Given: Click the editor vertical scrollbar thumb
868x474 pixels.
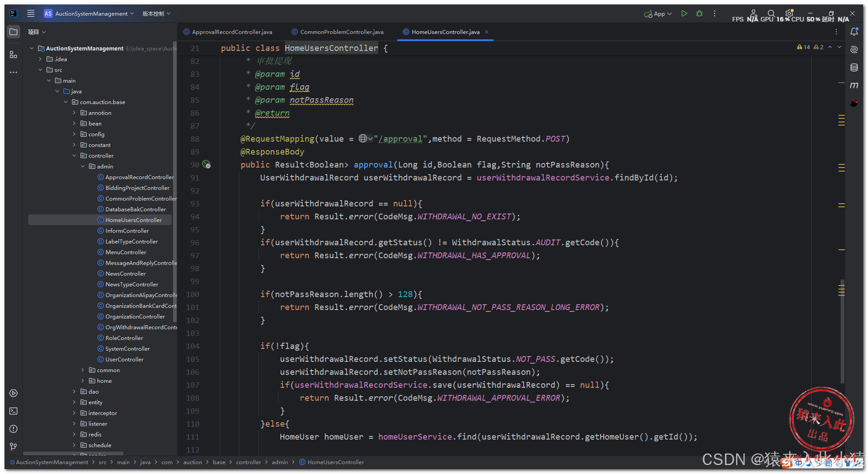Looking at the screenshot, I should click(x=843, y=331).
